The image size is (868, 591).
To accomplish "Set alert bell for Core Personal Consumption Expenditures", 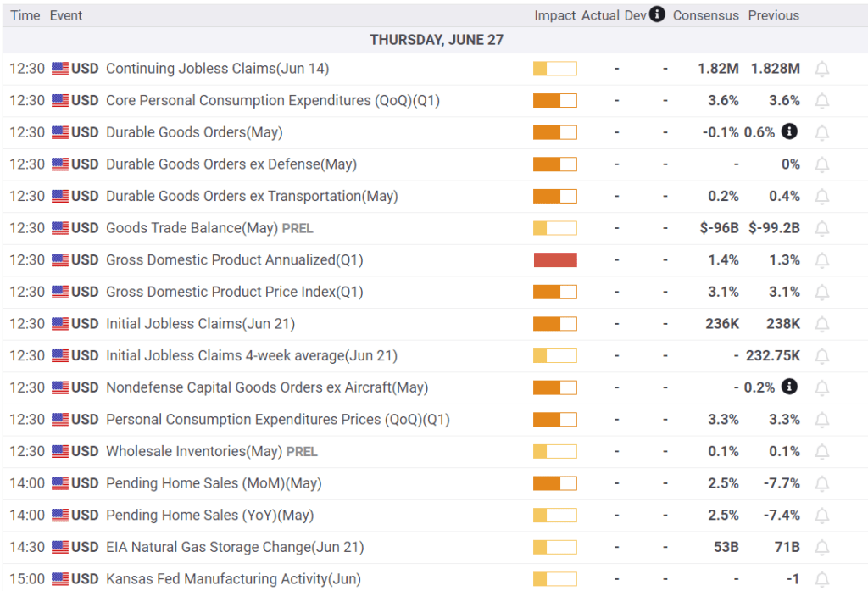I will [x=822, y=101].
